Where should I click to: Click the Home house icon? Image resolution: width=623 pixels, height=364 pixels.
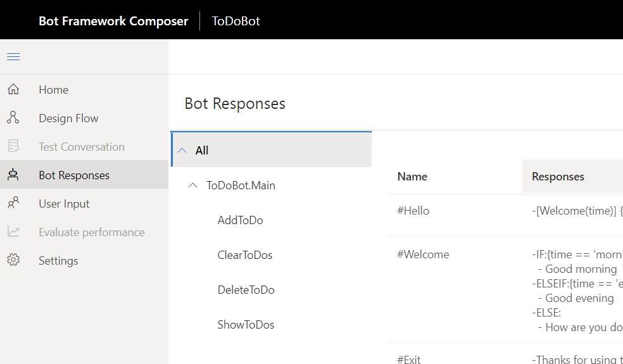13,89
